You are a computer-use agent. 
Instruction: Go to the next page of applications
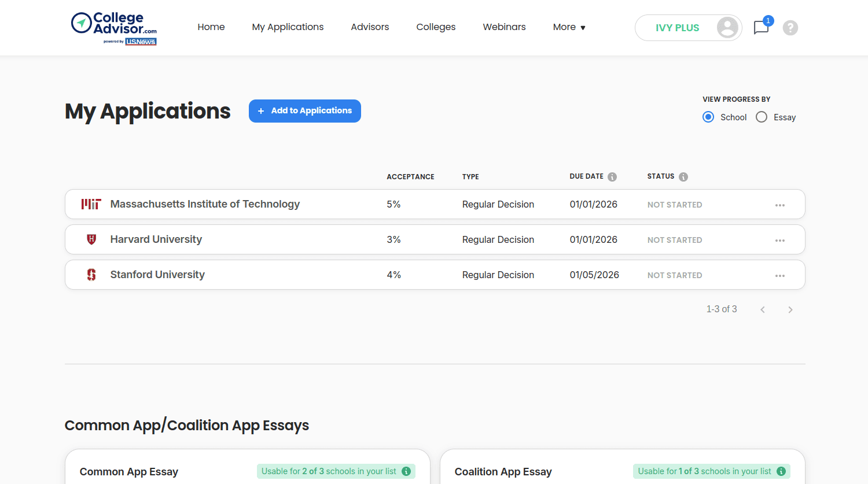coord(790,310)
